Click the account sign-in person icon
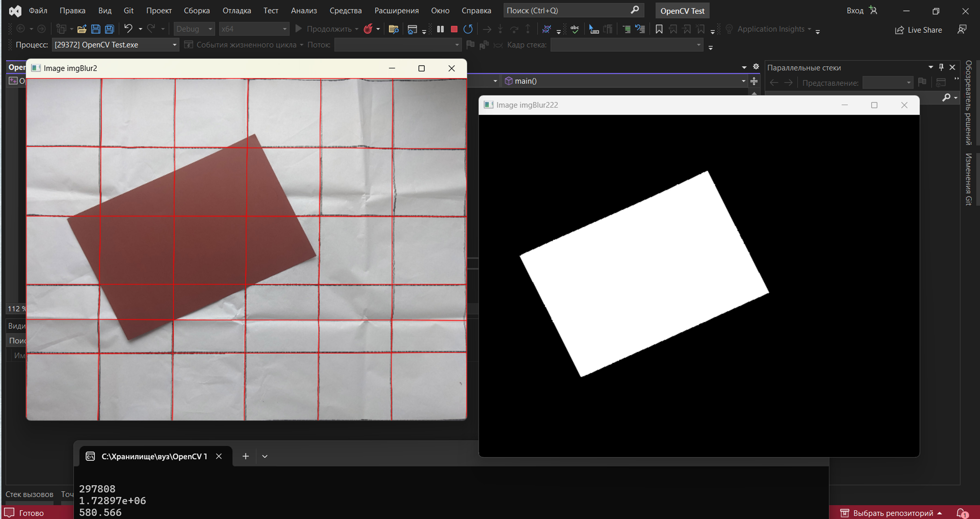This screenshot has height=519, width=980. (x=873, y=10)
